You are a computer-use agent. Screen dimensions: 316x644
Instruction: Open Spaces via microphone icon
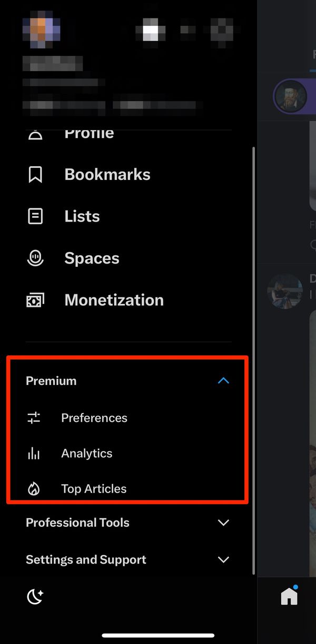coord(35,258)
